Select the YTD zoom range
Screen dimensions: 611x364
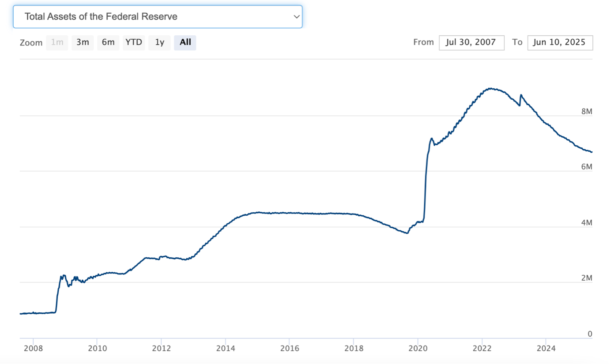pyautogui.click(x=134, y=42)
